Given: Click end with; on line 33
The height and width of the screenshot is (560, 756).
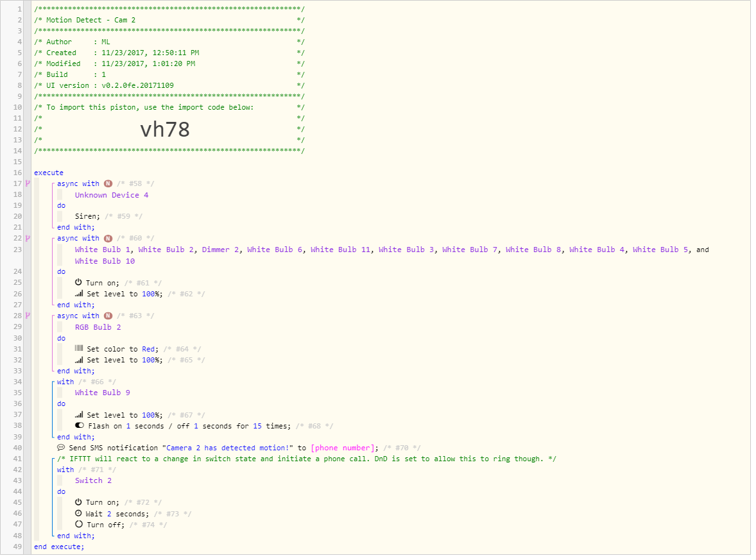Looking at the screenshot, I should tap(76, 371).
